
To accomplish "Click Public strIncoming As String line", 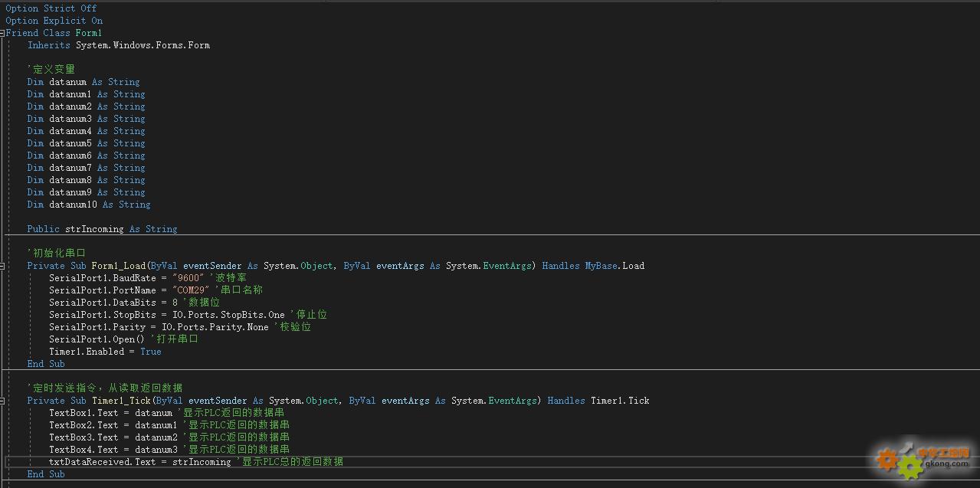I will click(x=103, y=229).
